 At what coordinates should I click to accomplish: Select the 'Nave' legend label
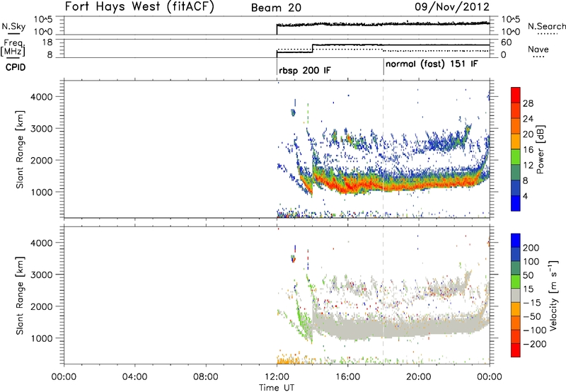tap(538, 49)
